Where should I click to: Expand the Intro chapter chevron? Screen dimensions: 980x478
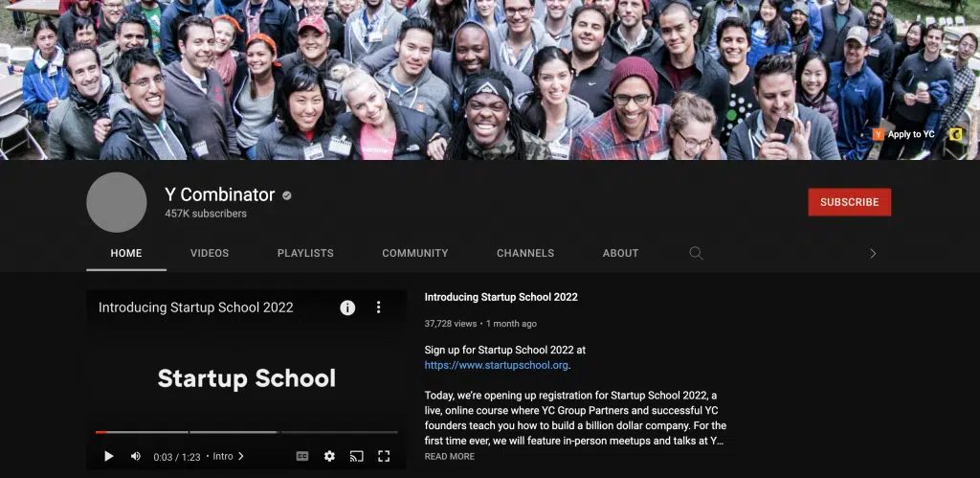(240, 457)
